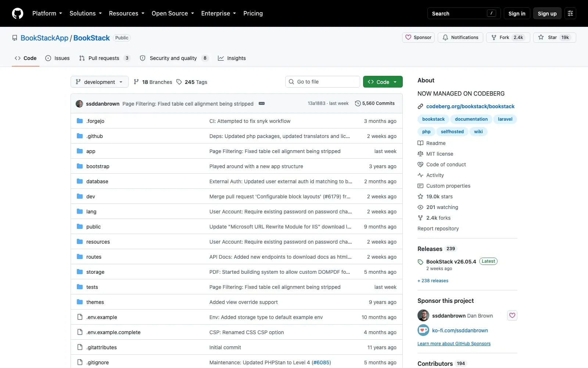Click the clock history icon by 5,560 Commits
Screen dimensions: 588x368
click(x=358, y=103)
